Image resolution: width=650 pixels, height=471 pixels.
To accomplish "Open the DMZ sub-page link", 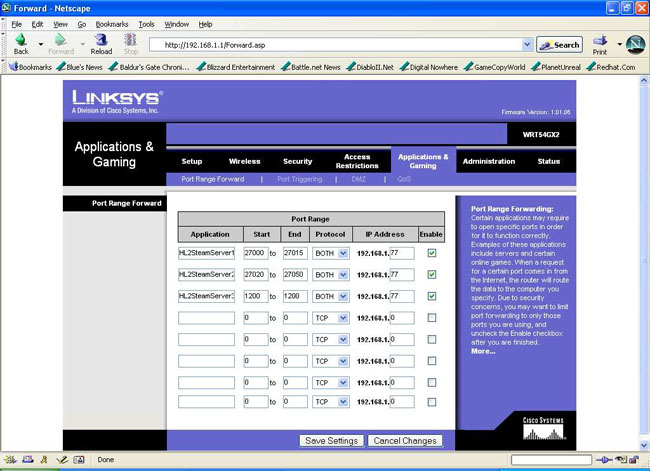I will (x=359, y=179).
